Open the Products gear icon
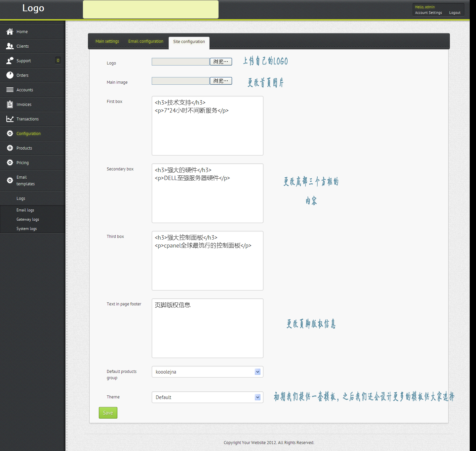 point(10,148)
